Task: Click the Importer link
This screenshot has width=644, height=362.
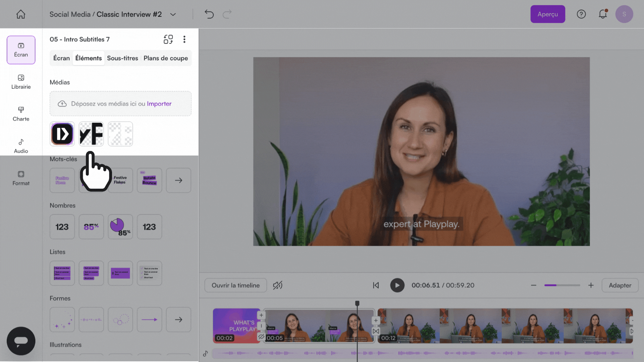Action: [159, 104]
